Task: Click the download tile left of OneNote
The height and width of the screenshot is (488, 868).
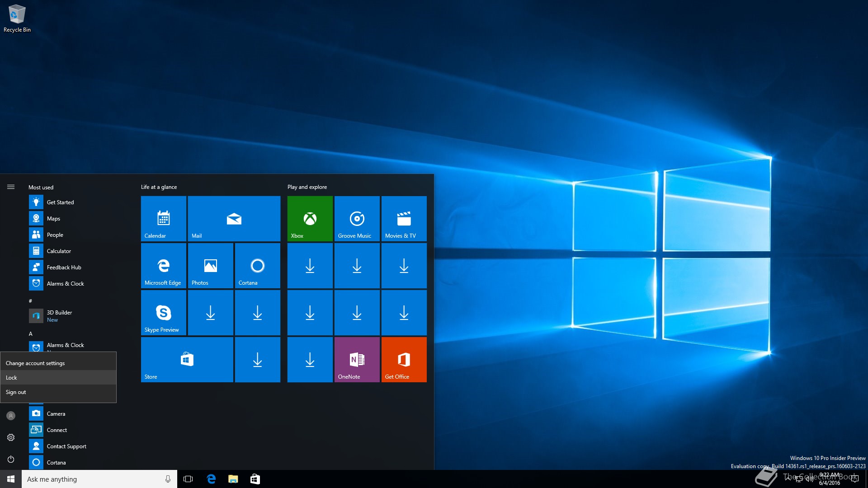Action: tap(310, 359)
